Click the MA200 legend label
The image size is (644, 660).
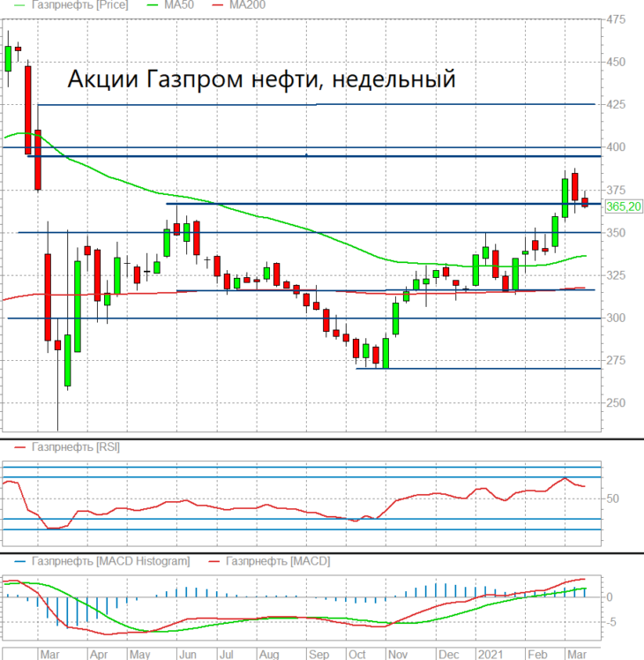coord(248,4)
